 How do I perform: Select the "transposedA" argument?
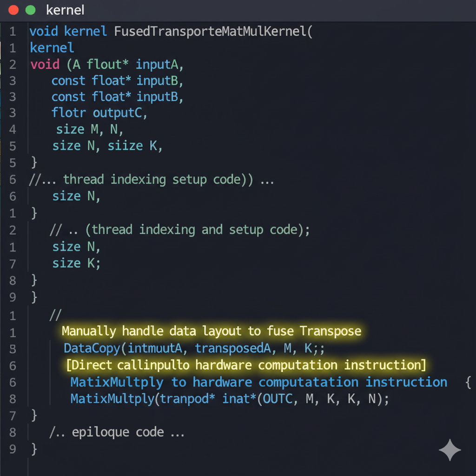pyautogui.click(x=233, y=348)
